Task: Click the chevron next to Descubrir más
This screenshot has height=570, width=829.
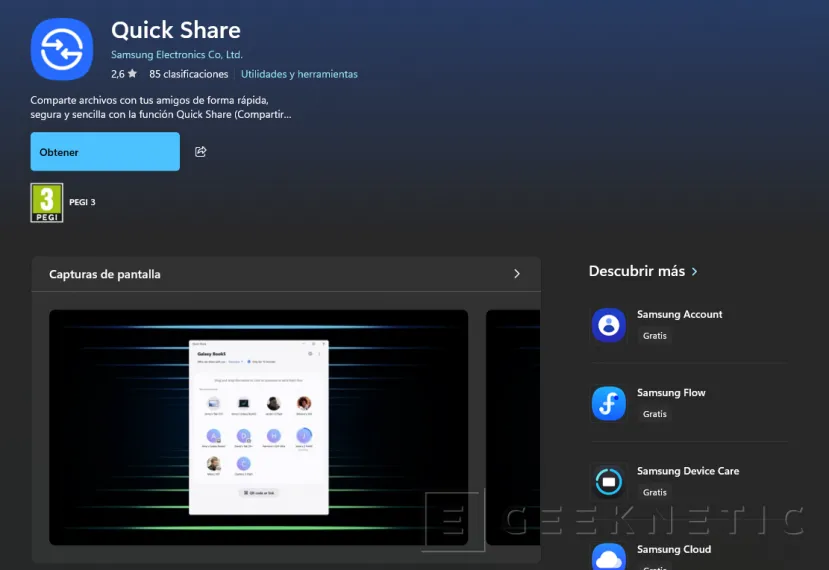Action: coord(694,271)
